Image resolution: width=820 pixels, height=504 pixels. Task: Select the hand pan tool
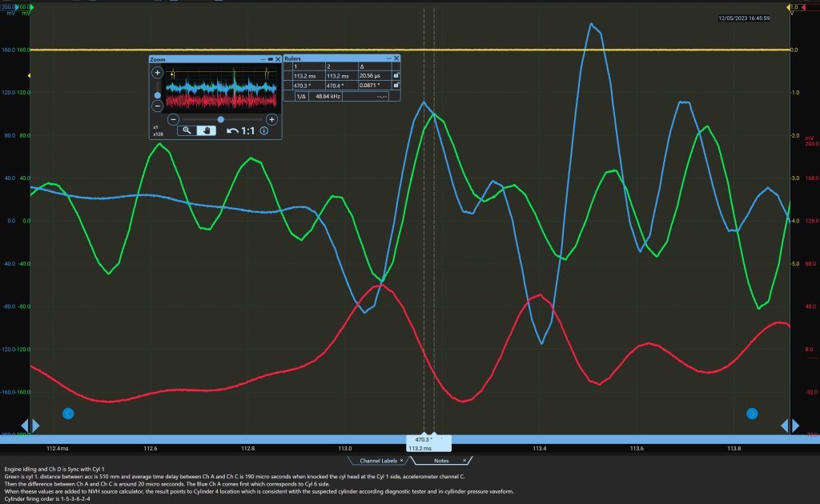pos(207,130)
